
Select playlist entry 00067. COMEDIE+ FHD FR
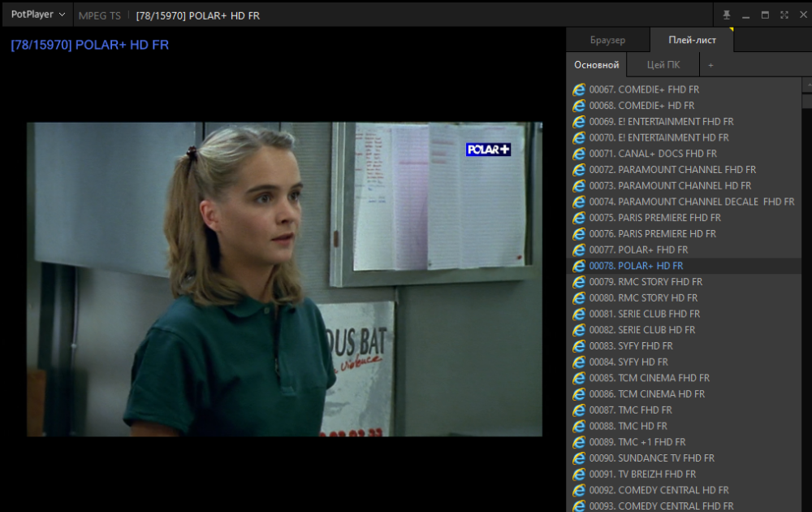click(x=684, y=89)
